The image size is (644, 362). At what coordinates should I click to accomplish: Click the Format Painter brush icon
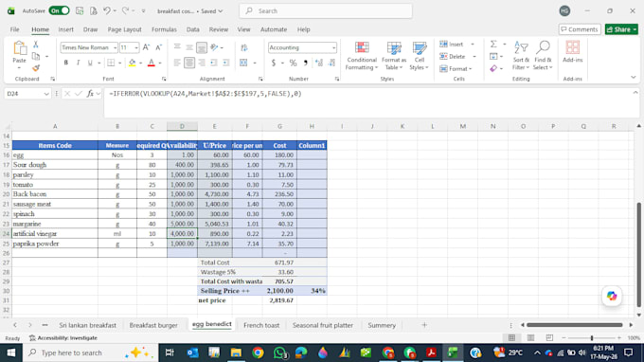click(36, 68)
